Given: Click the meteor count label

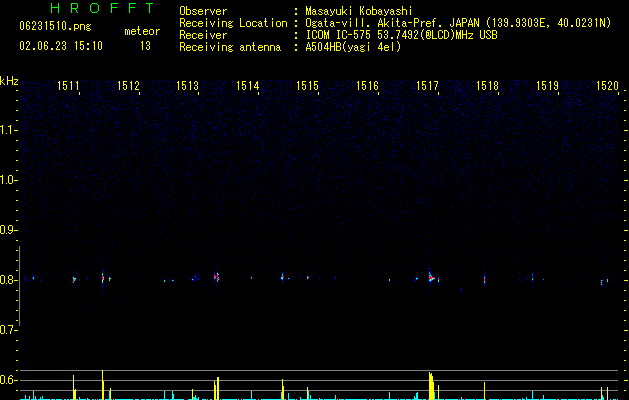Looking at the screenshot, I should pos(142,31).
